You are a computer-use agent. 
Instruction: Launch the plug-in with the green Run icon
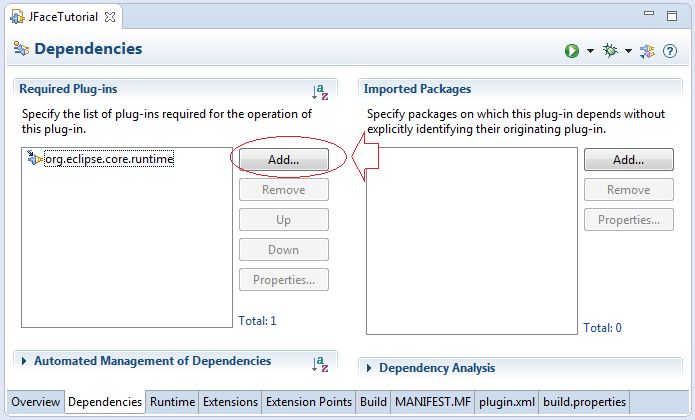[572, 51]
